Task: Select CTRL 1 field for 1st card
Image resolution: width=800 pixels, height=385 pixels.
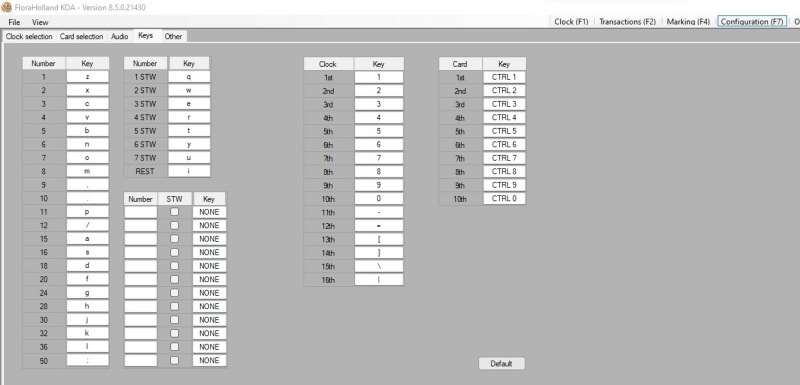Action: pyautogui.click(x=504, y=77)
